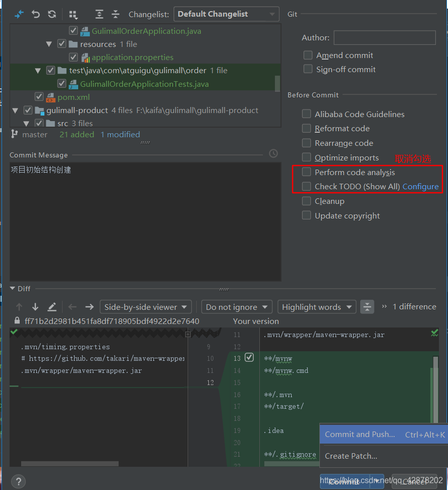Screen dimensions: 448x490
Task: Click the 21 added link
Action: coord(77,134)
